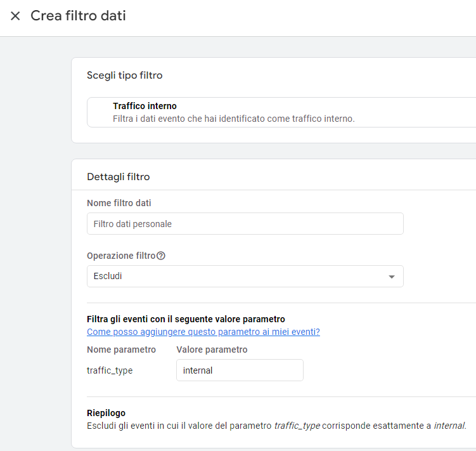Open link about adding this parameter to events
This screenshot has width=476, height=451.
(203, 332)
